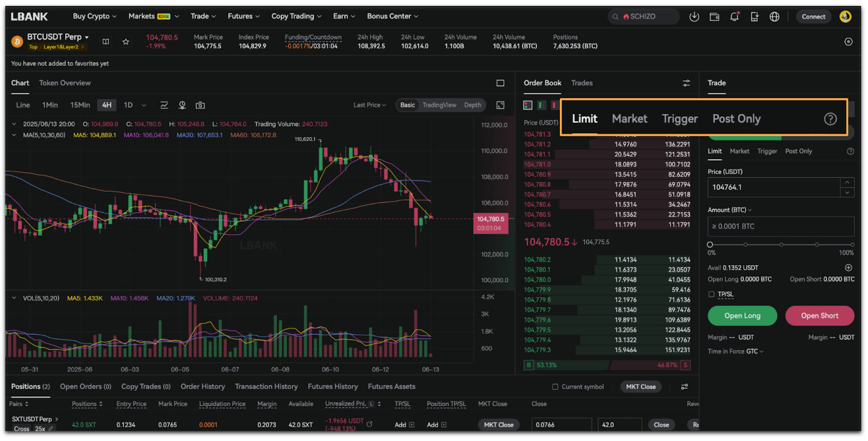Enable the TP/SL checkbox

tap(711, 294)
